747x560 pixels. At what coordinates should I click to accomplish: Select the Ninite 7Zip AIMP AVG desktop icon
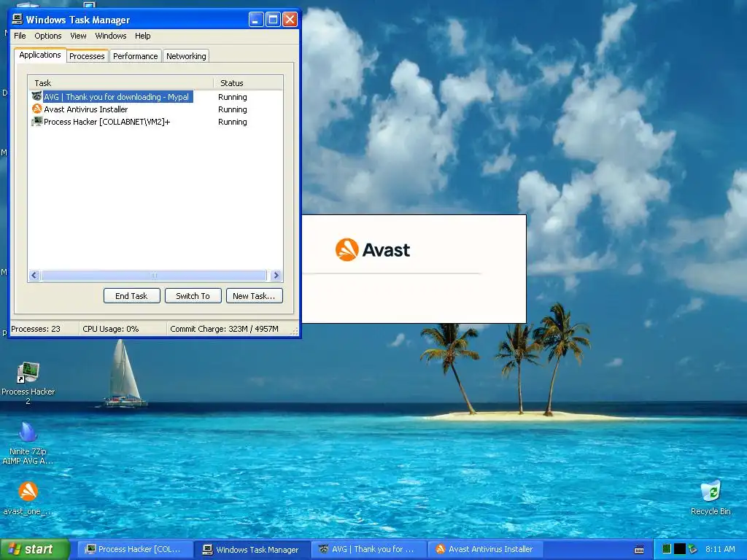28,443
